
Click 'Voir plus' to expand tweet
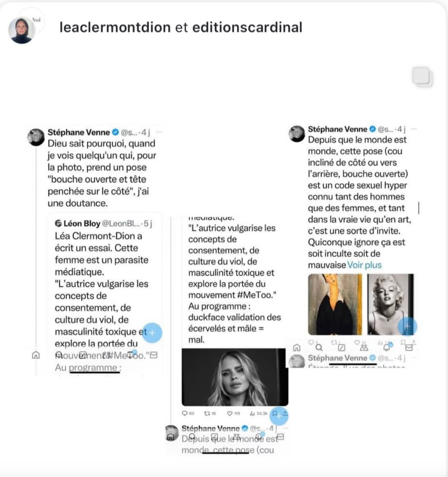tap(364, 265)
